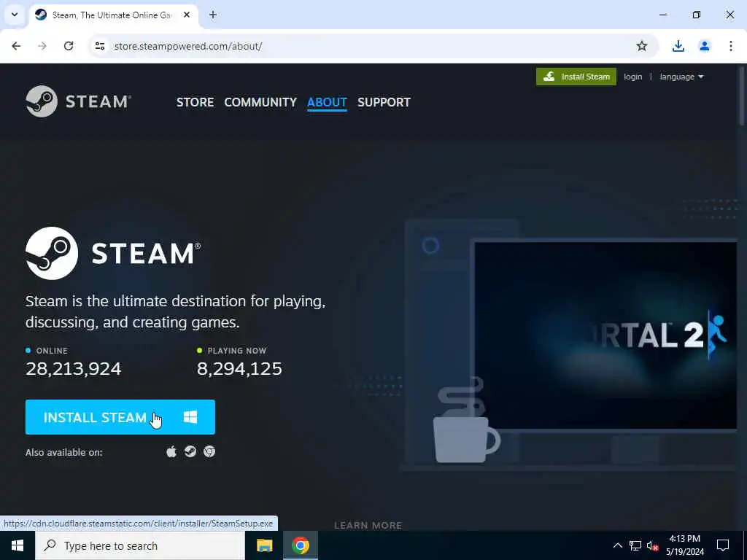
Task: Click the browser forward arrow
Action: [x=42, y=46]
